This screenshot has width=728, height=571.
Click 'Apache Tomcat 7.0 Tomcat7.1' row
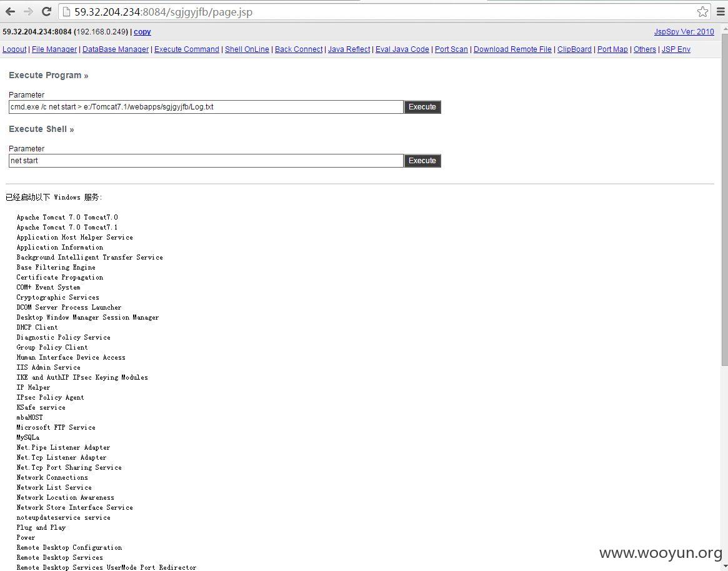click(x=67, y=228)
